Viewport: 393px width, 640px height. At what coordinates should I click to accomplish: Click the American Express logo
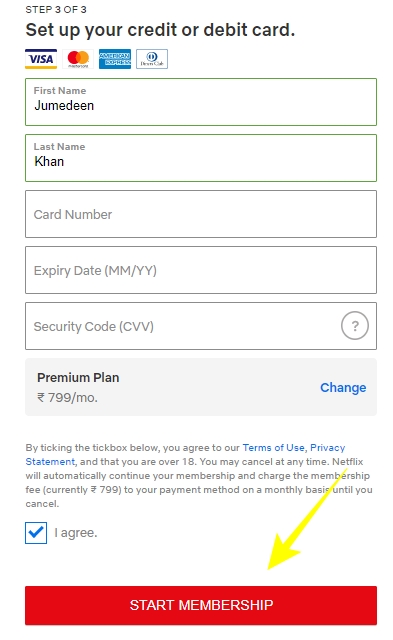tap(115, 59)
